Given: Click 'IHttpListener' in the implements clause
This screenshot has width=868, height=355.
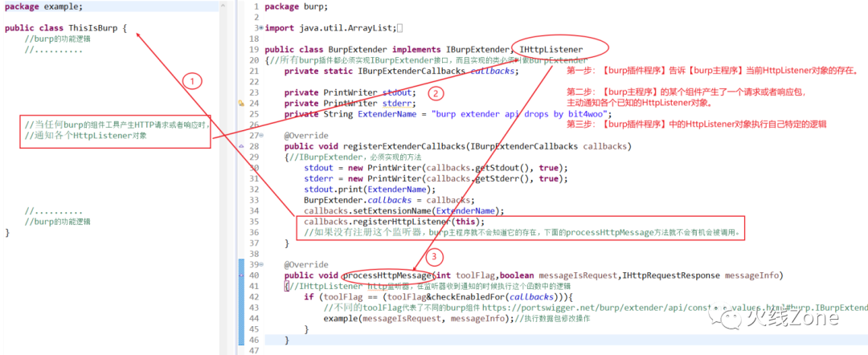Looking at the screenshot, I should [551, 50].
